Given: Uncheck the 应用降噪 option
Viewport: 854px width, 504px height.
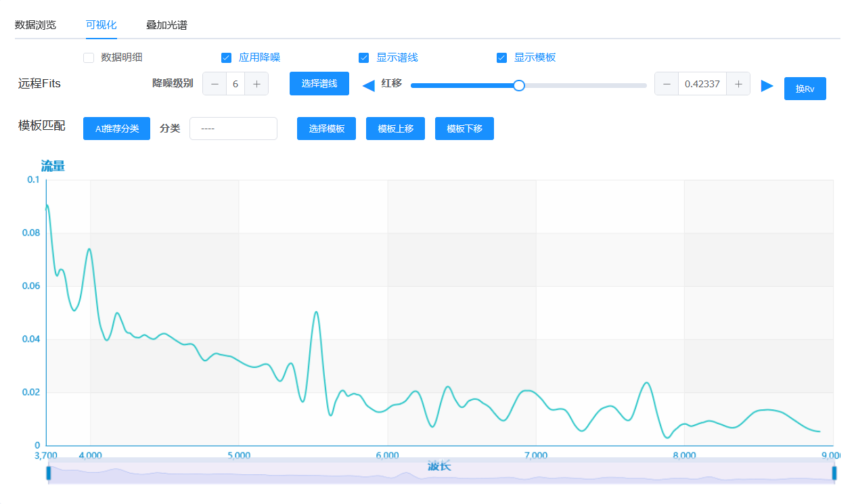Looking at the screenshot, I should [227, 58].
